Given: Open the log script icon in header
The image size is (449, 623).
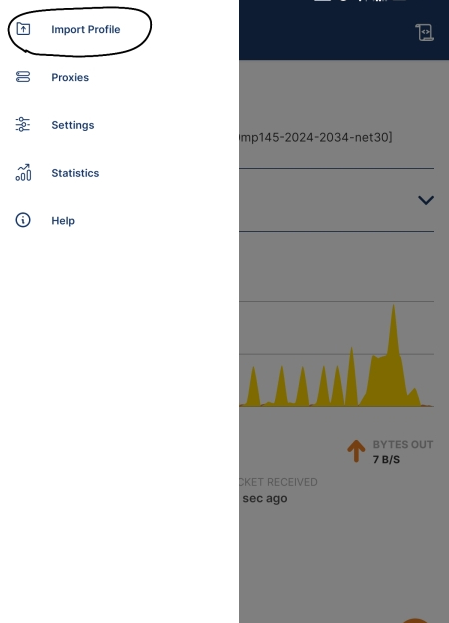Looking at the screenshot, I should (x=424, y=32).
